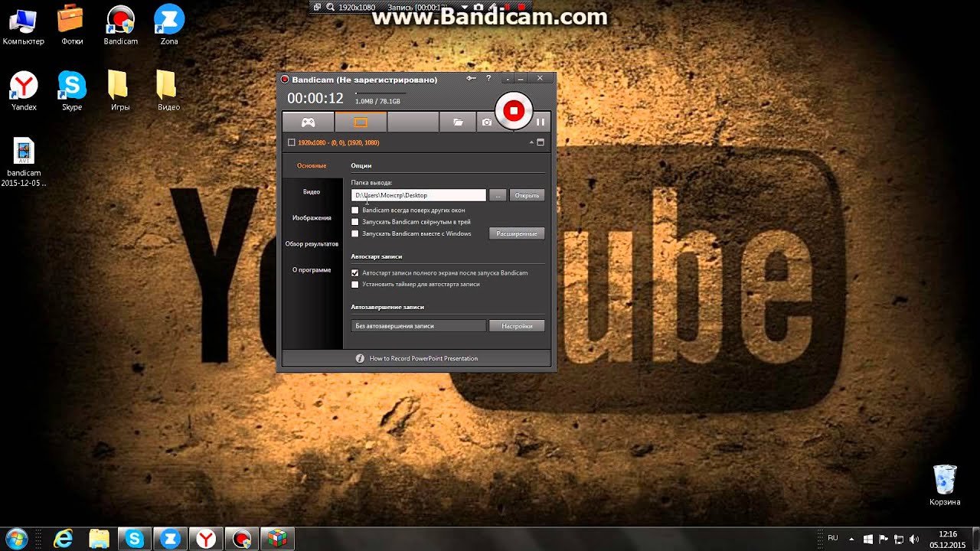
Task: Select the bandicam AVI file on desktop
Action: pos(24,162)
